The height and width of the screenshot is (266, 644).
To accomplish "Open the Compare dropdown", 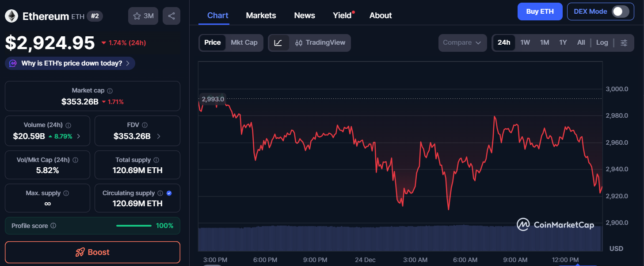I will [462, 42].
